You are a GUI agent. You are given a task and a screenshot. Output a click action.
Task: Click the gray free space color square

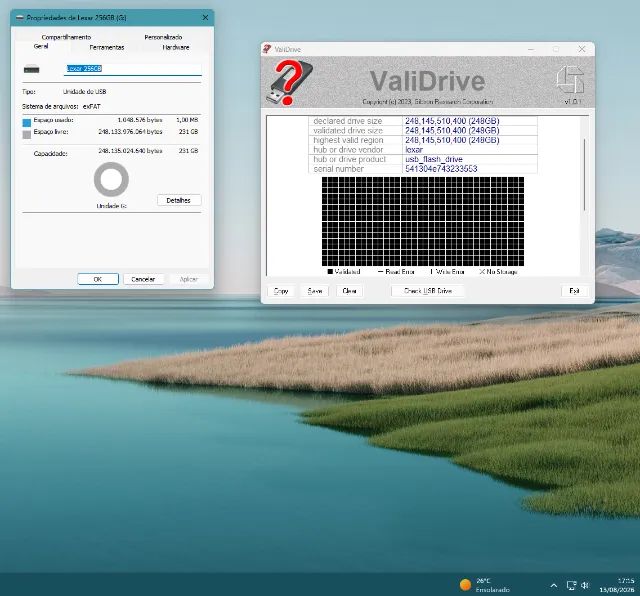(x=27, y=134)
